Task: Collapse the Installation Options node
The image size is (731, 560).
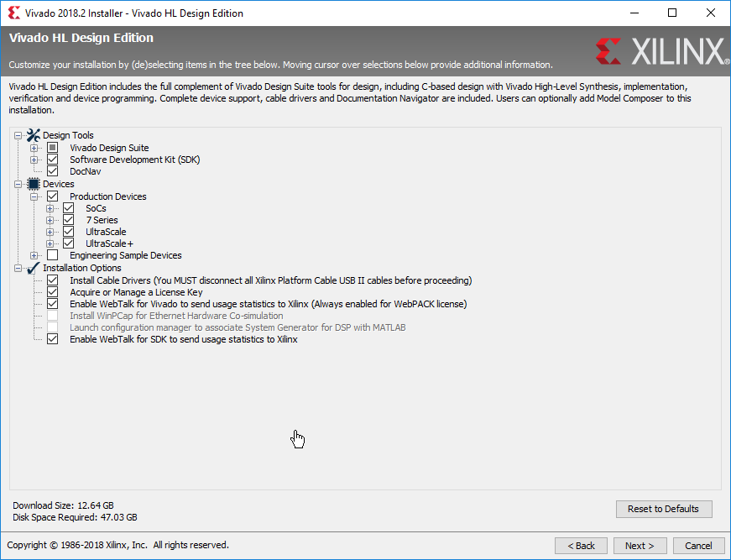Action: tap(18, 268)
